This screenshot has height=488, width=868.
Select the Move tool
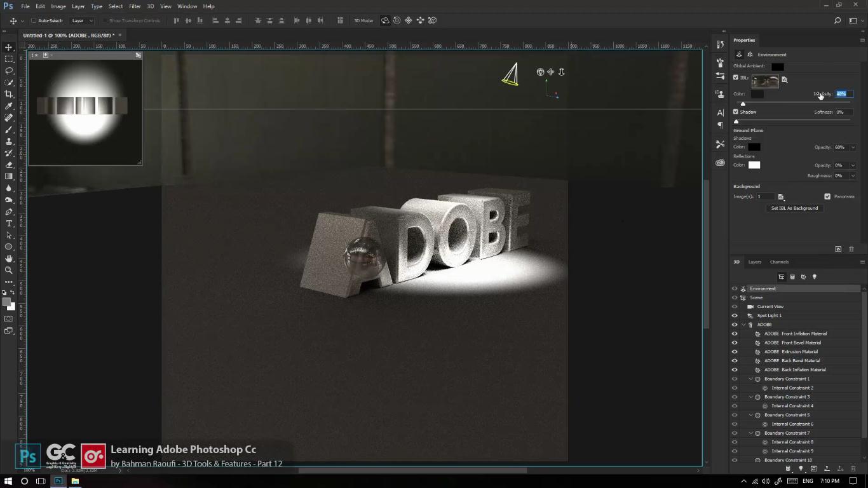tap(9, 47)
